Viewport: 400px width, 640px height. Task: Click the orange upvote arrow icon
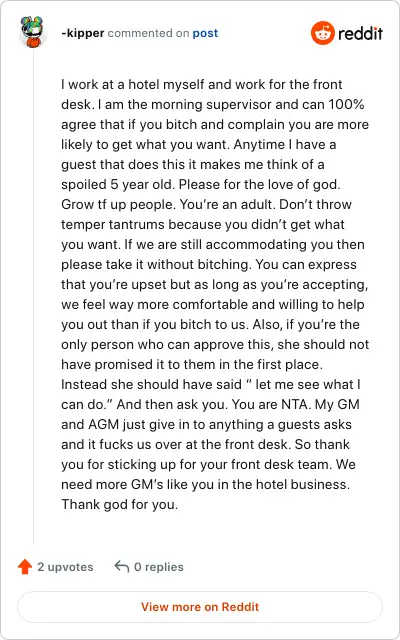click(x=25, y=567)
